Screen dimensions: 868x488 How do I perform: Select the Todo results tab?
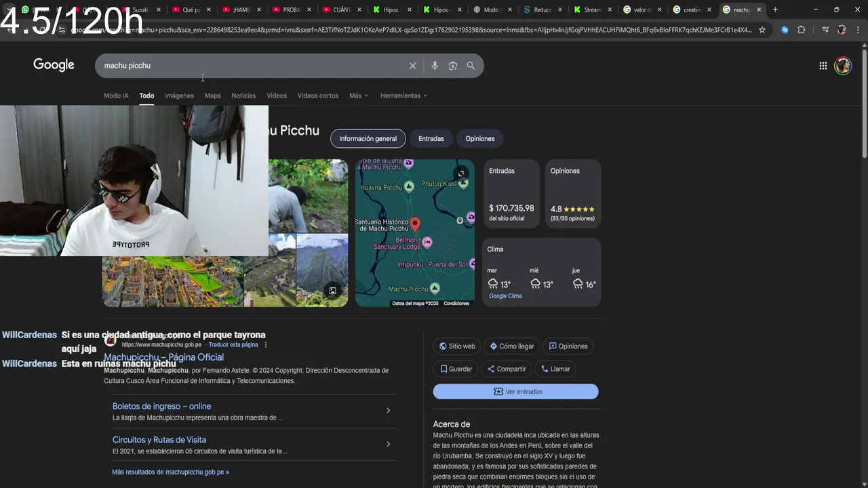pos(146,96)
